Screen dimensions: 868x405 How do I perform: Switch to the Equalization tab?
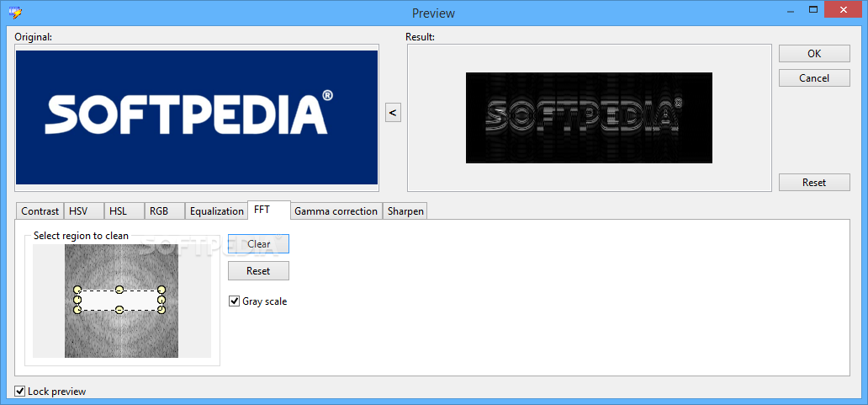(x=216, y=211)
